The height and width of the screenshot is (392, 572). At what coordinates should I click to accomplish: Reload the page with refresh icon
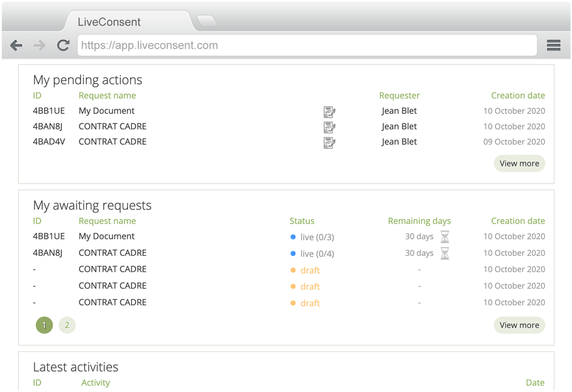[63, 46]
